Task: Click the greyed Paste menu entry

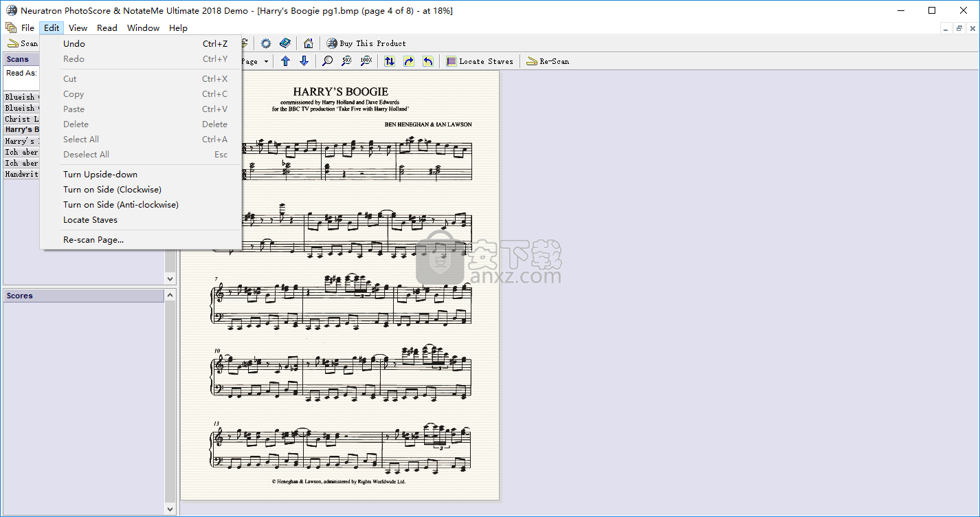Action: [141, 109]
